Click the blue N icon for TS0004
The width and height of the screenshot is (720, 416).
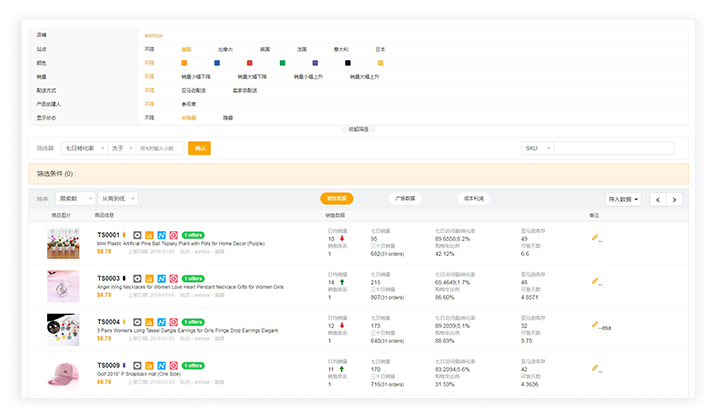pyautogui.click(x=161, y=321)
